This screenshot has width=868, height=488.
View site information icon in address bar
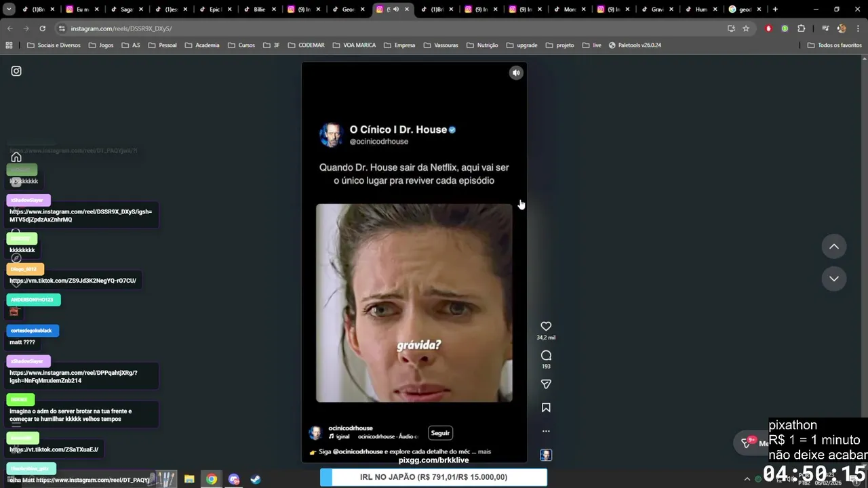[x=62, y=28]
